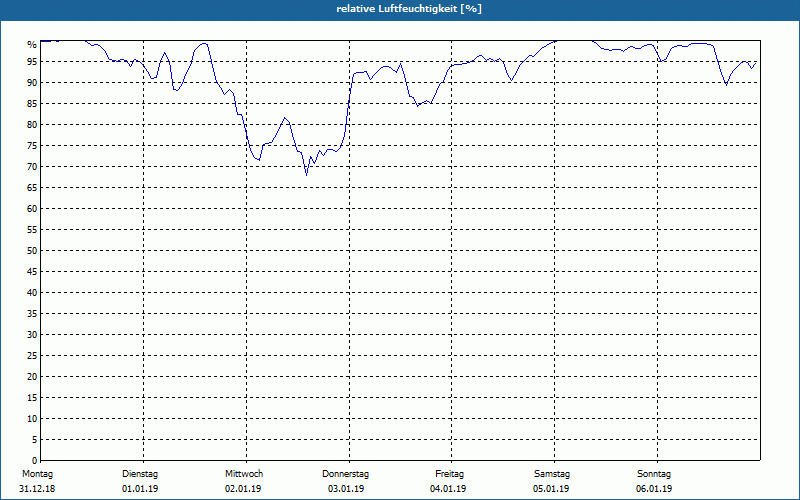Click the y-axis value '50'
800x500 pixels.
(32, 251)
